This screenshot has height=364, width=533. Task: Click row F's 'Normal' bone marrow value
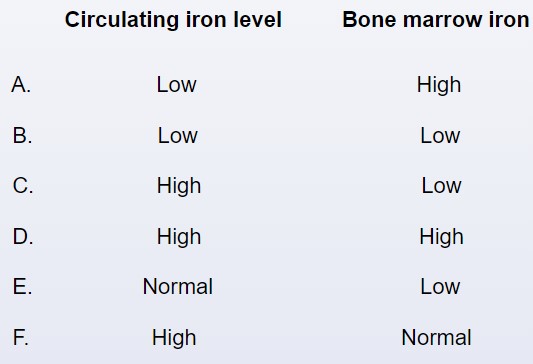click(x=436, y=337)
